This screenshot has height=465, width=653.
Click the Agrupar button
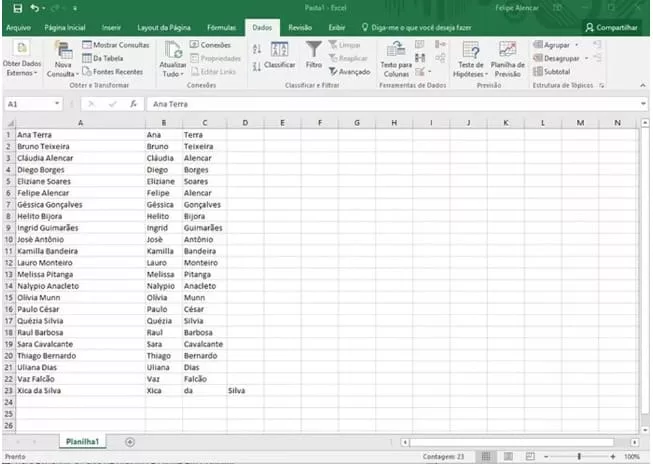click(552, 45)
